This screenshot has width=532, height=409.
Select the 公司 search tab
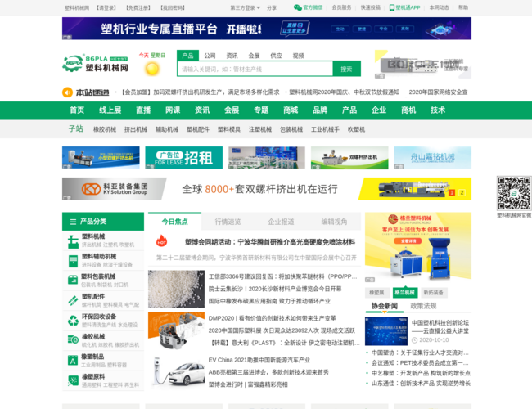210,56
